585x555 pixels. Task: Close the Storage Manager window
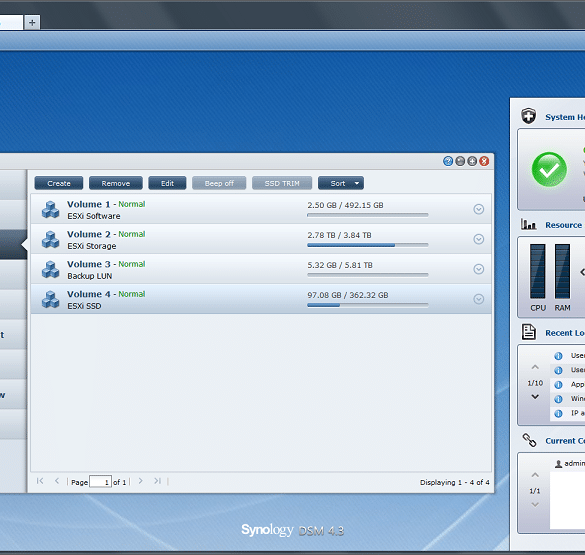click(484, 161)
